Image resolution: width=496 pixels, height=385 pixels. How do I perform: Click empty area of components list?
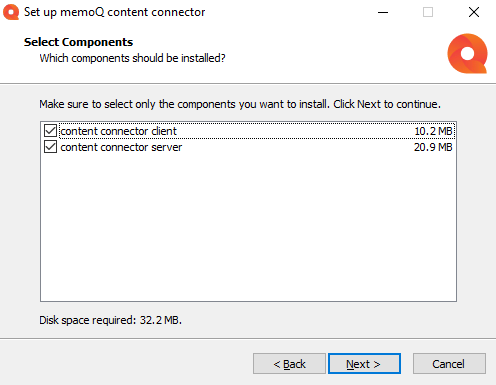click(248, 227)
